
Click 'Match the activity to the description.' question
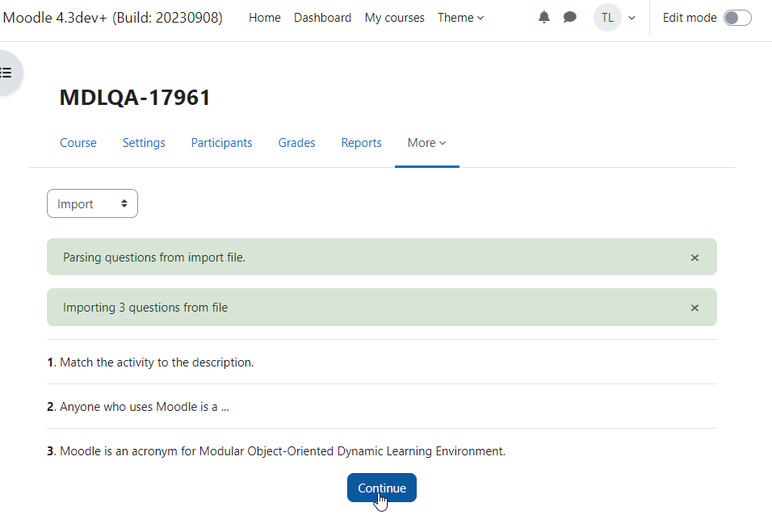pos(157,362)
